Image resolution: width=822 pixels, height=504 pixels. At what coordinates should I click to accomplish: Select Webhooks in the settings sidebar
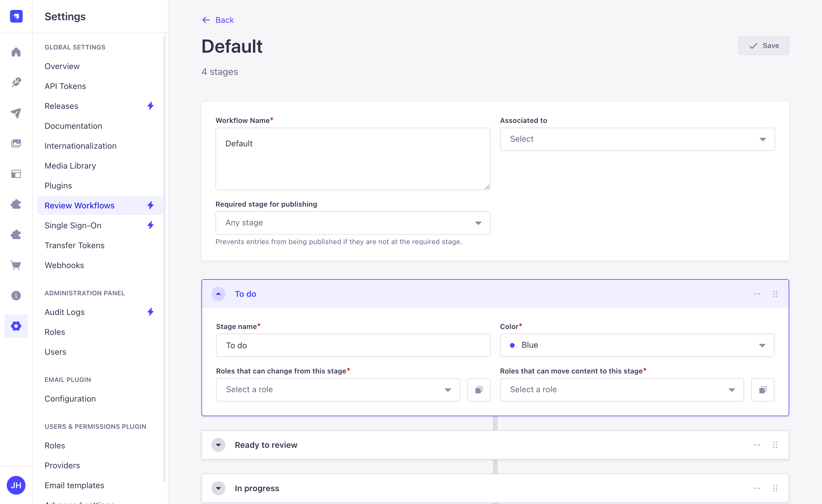64,265
